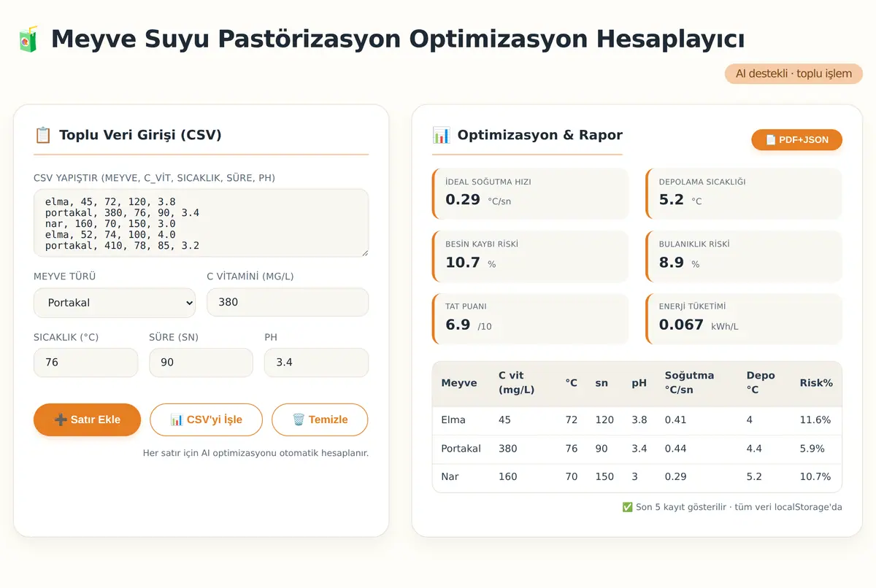This screenshot has width=876, height=588.
Task: Click the 5.9% risk value
Action: (812, 449)
